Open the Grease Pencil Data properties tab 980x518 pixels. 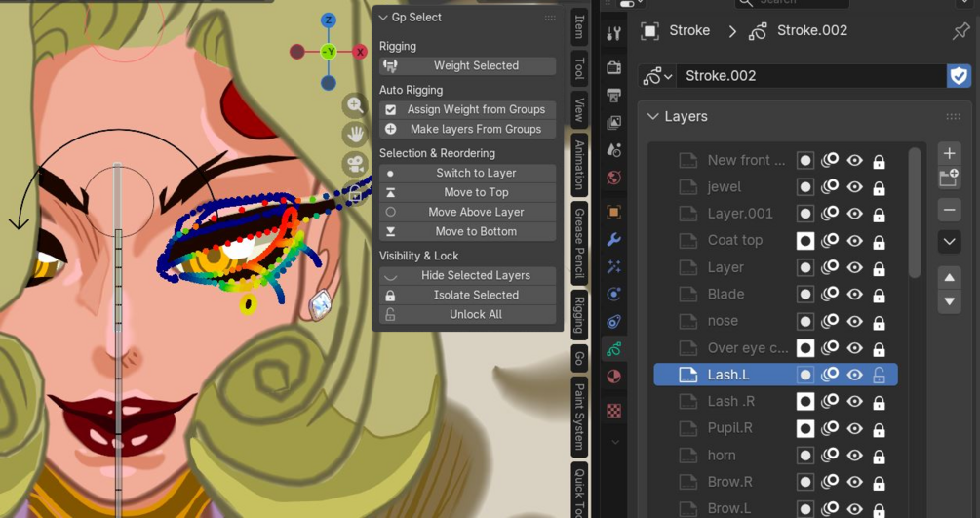point(613,349)
